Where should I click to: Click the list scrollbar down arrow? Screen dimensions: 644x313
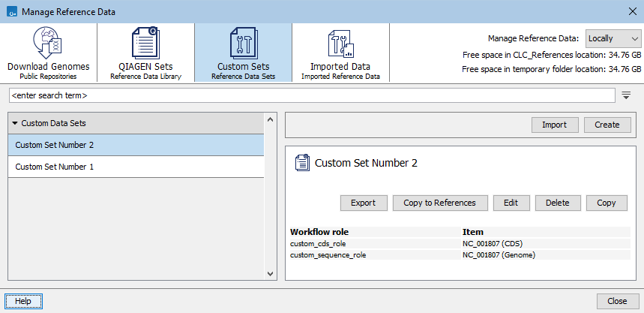point(271,275)
